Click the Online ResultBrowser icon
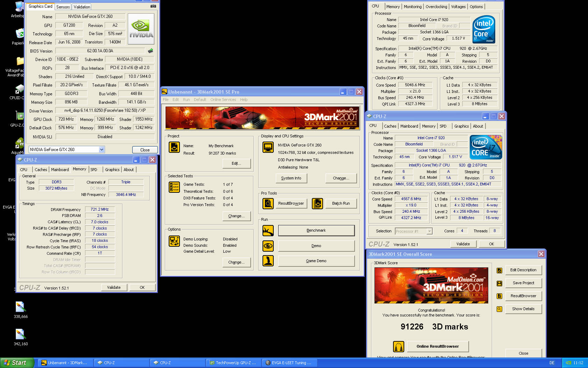This screenshot has height=368, width=588. tap(399, 347)
